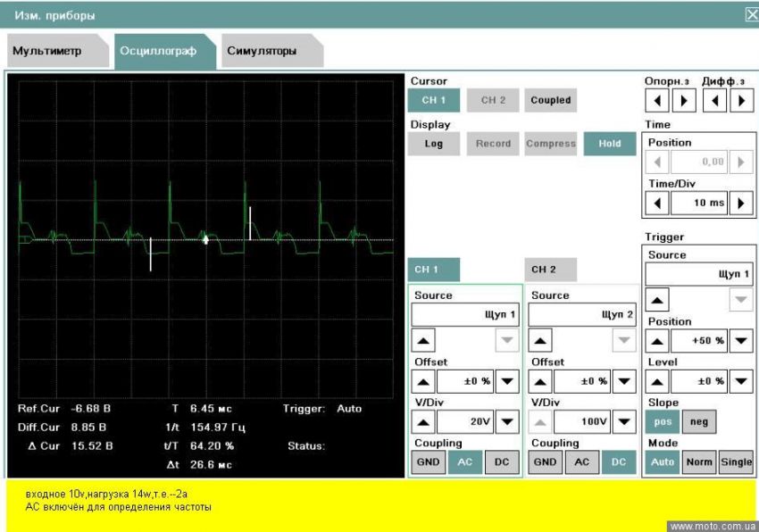Click CH 2 Source field Щуп 2
This screenshot has width=759, height=532.
pyautogui.click(x=582, y=315)
